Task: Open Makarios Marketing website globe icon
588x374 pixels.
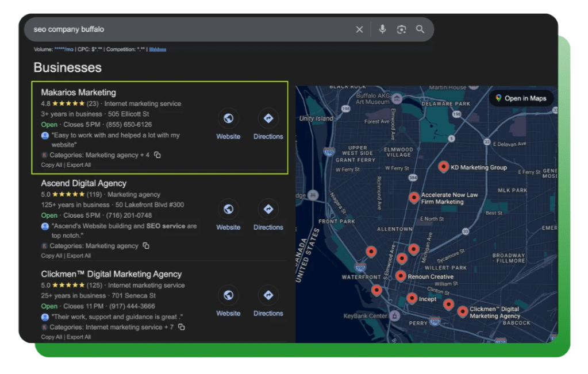Action: coord(228,119)
